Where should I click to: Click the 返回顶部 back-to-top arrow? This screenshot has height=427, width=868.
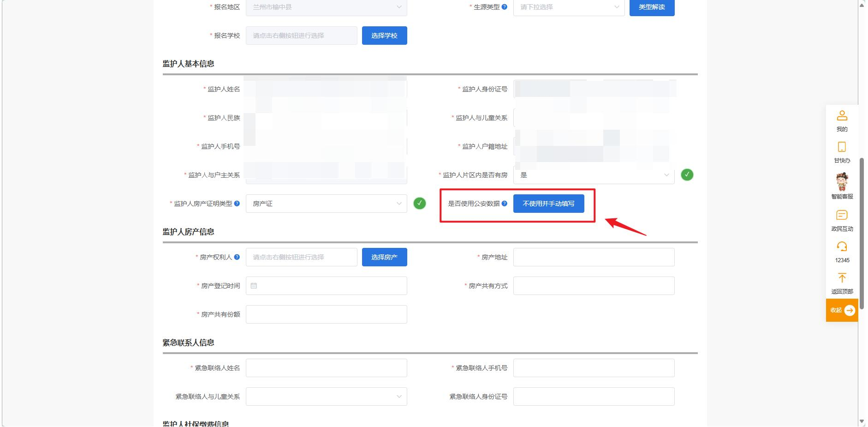[842, 278]
